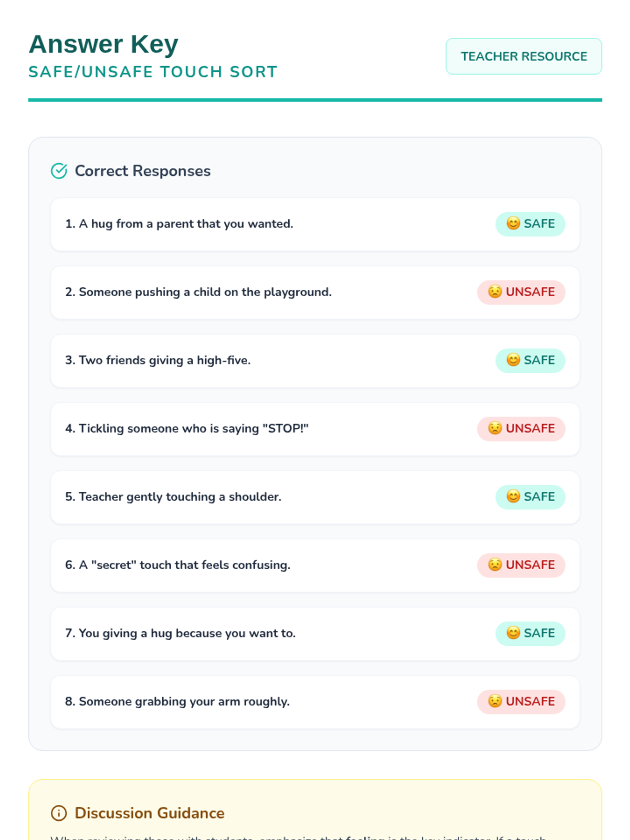Click the smiley emoji on item 7's SAFE badge

click(513, 633)
